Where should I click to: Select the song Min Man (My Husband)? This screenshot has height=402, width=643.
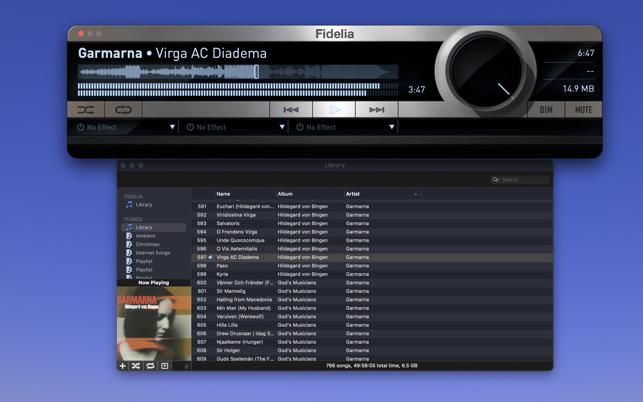244,308
